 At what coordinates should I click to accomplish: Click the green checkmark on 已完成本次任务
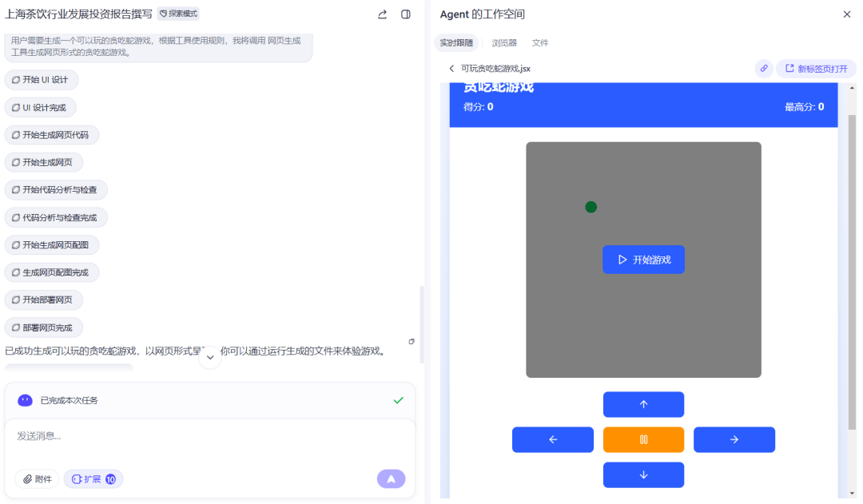399,400
